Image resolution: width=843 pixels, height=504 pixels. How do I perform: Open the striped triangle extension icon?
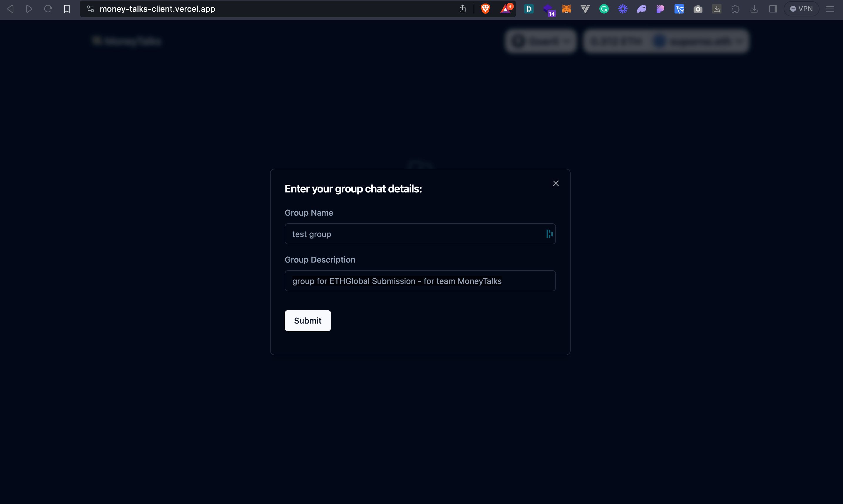[x=585, y=9]
